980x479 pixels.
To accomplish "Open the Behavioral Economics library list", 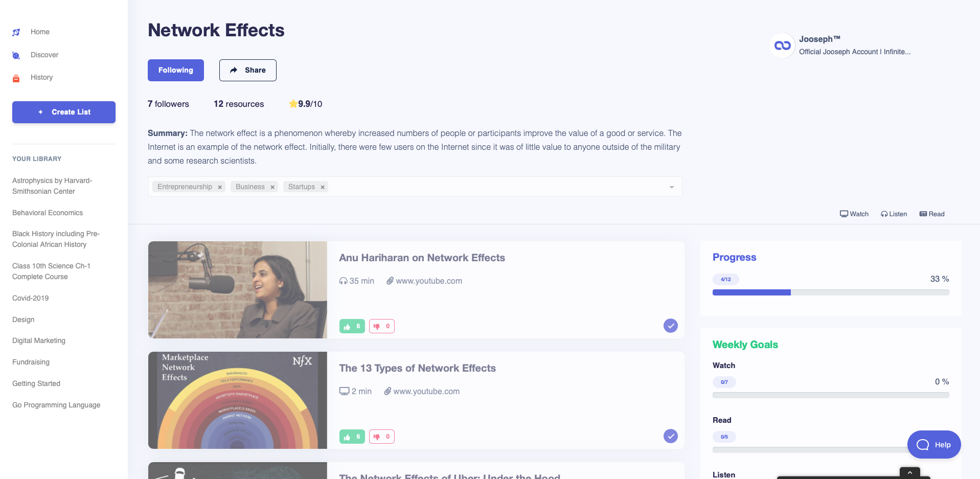I will click(x=48, y=213).
